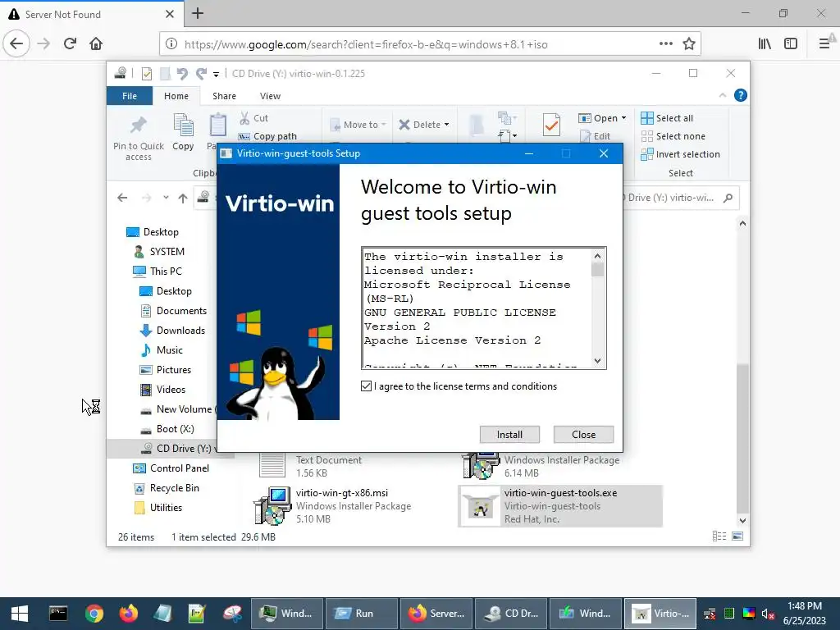Select This PC in navigation tree

pyautogui.click(x=157, y=271)
